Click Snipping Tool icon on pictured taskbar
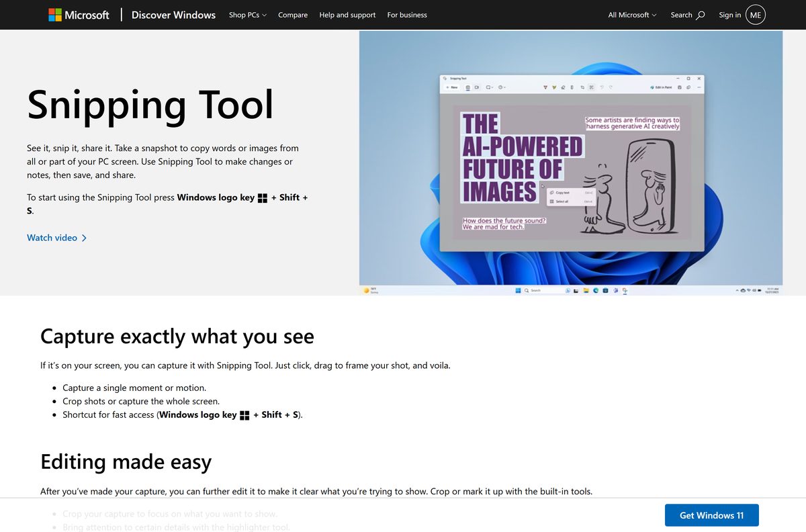The width and height of the screenshot is (806, 532). tap(625, 290)
